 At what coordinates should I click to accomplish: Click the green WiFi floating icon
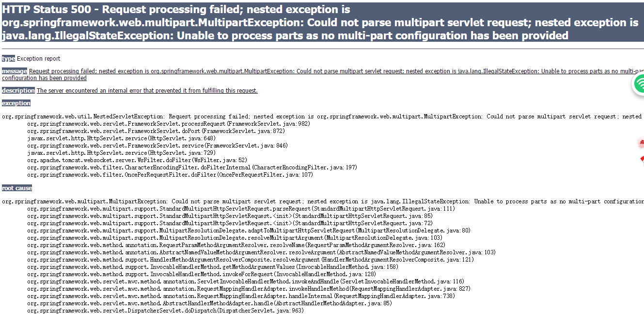click(639, 84)
